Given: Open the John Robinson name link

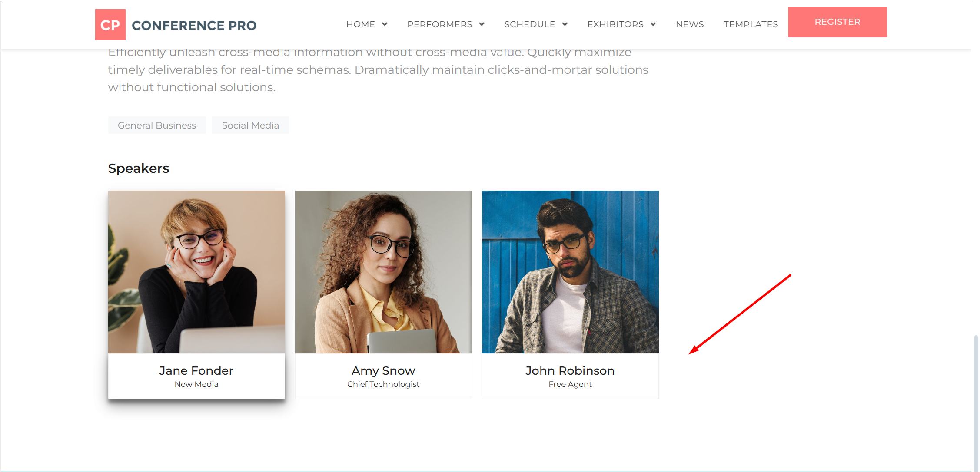Looking at the screenshot, I should tap(570, 370).
